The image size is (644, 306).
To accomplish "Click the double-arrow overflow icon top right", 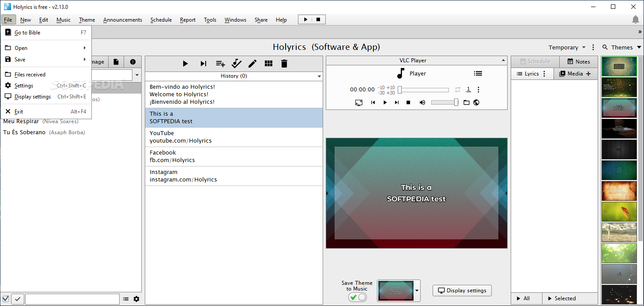I will 640,32.
